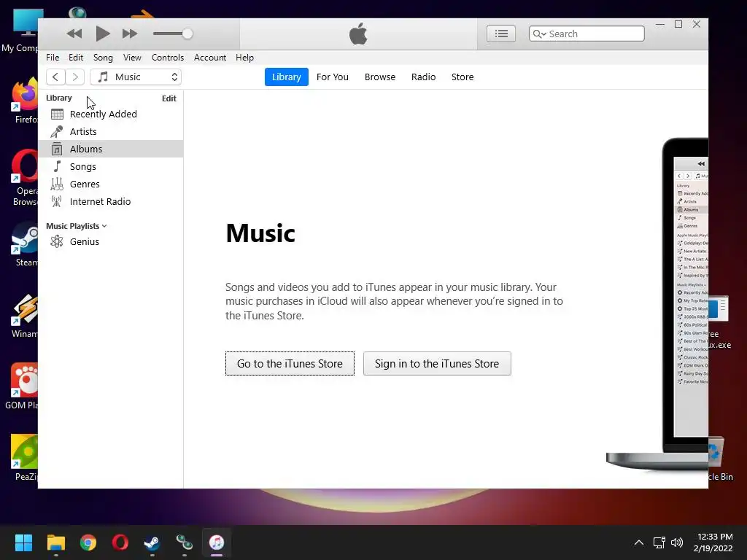Click the GOM Player desktop icon

(x=23, y=386)
